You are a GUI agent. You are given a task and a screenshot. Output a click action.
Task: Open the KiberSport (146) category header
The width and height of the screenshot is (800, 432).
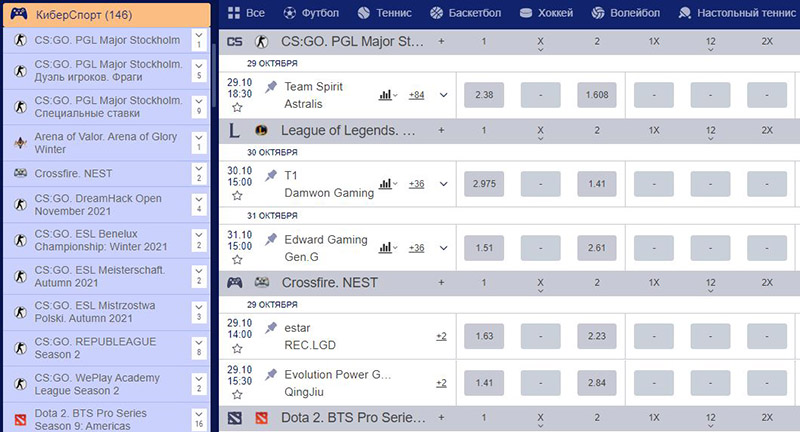tap(107, 14)
